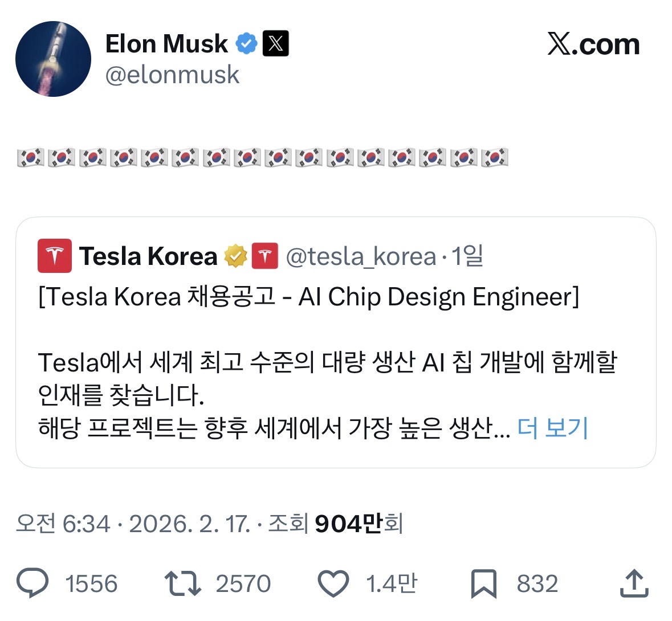Repost this tweet via retweet icon
The image size is (672, 621).
coord(182,583)
